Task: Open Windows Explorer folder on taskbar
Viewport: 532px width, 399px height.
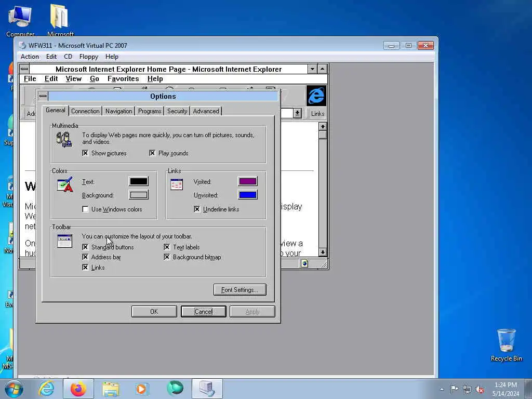Action: pyautogui.click(x=111, y=390)
